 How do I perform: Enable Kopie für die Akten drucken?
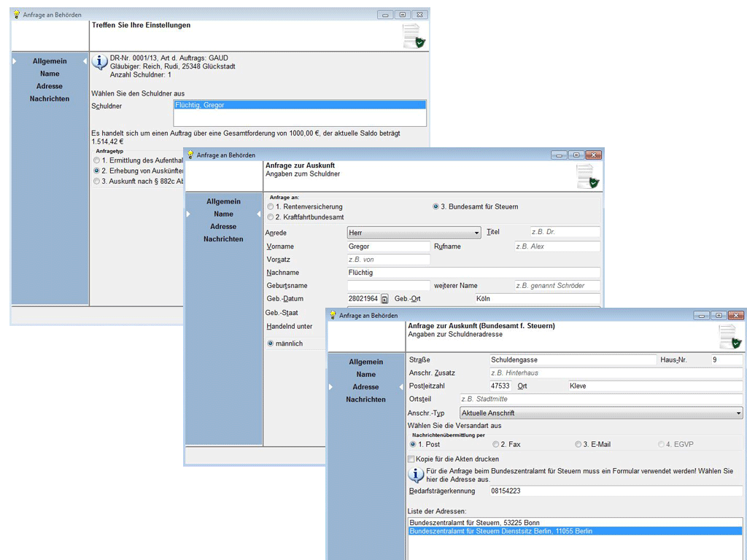click(x=411, y=459)
